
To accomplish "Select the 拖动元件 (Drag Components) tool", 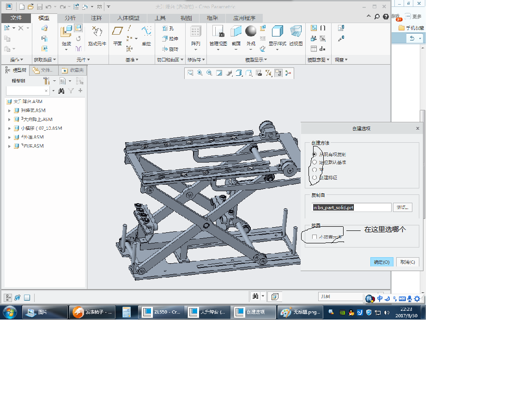I will pyautogui.click(x=97, y=36).
